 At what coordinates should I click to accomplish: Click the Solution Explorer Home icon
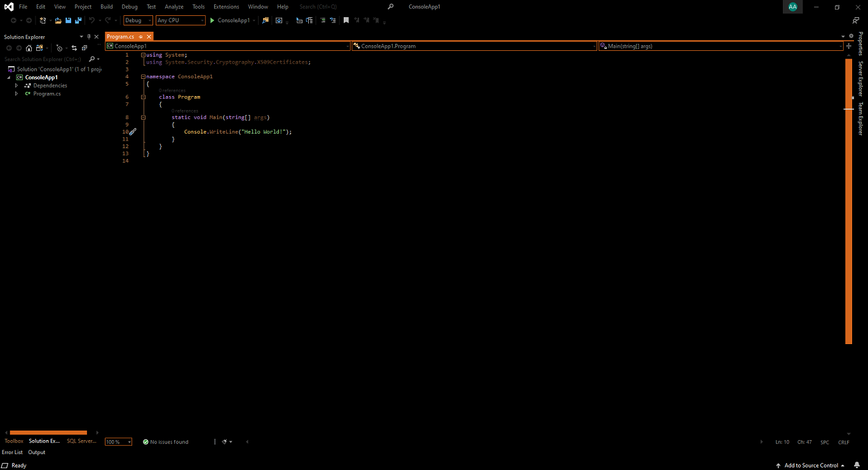(x=29, y=48)
